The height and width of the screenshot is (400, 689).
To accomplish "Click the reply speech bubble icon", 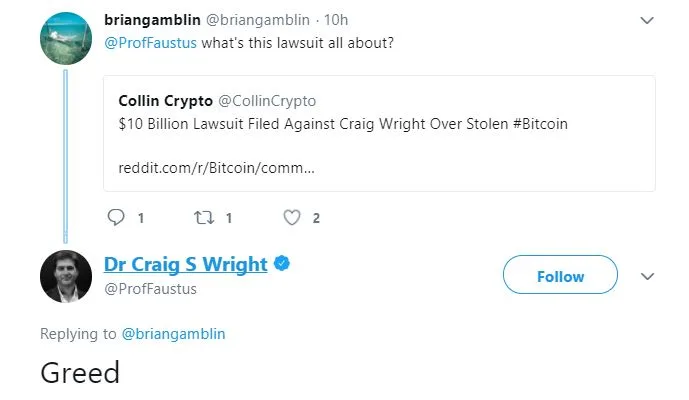I will tap(116, 217).
